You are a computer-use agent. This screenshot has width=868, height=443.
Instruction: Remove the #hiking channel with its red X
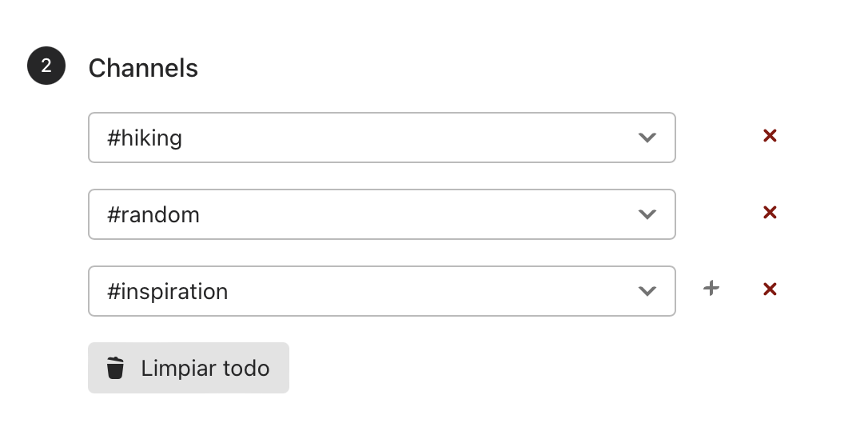pyautogui.click(x=770, y=136)
